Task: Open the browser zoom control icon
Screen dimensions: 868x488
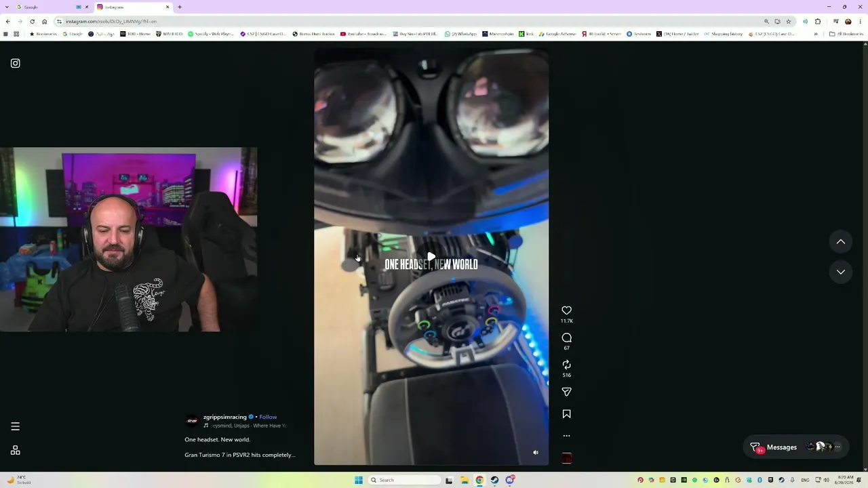Action: [766, 22]
